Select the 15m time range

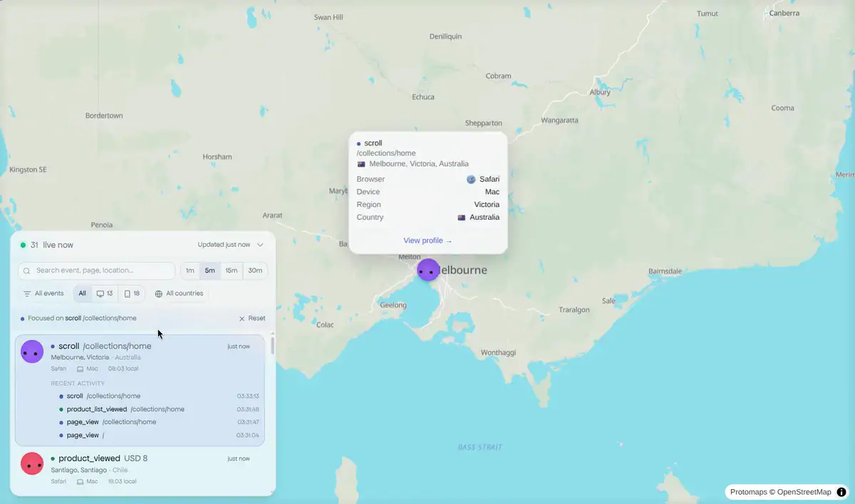(232, 271)
